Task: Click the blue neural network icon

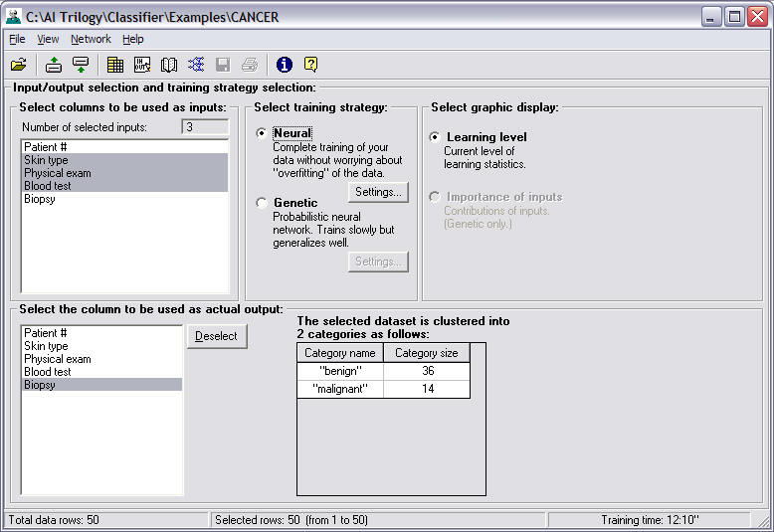Action: click(196, 65)
